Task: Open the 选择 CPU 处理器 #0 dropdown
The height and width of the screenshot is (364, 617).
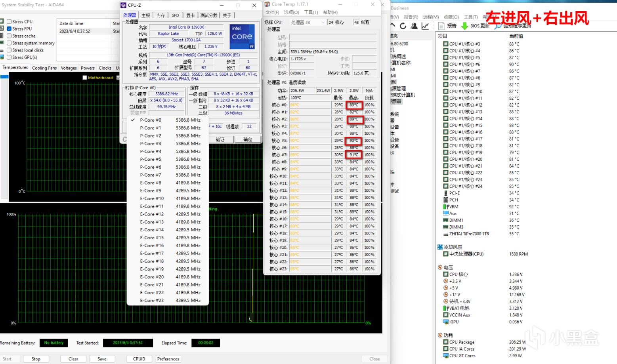Action: click(x=308, y=23)
